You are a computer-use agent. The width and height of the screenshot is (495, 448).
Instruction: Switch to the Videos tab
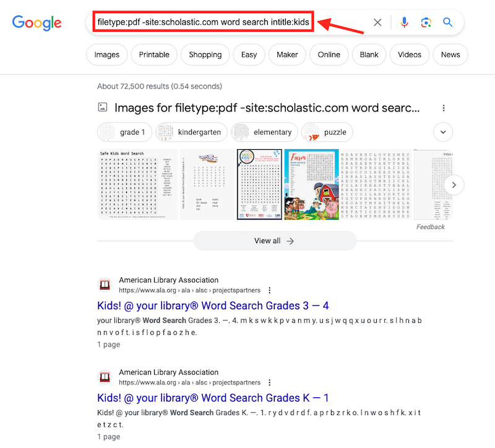click(x=409, y=54)
